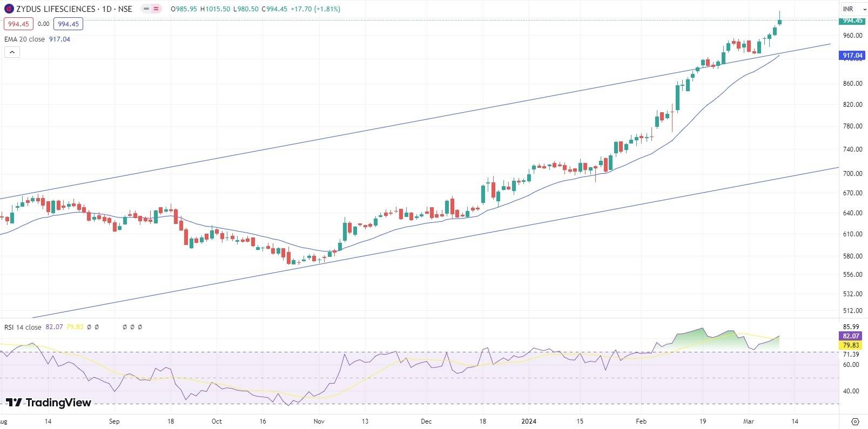
Task: Click the grey market status dash icon
Action: (x=146, y=9)
